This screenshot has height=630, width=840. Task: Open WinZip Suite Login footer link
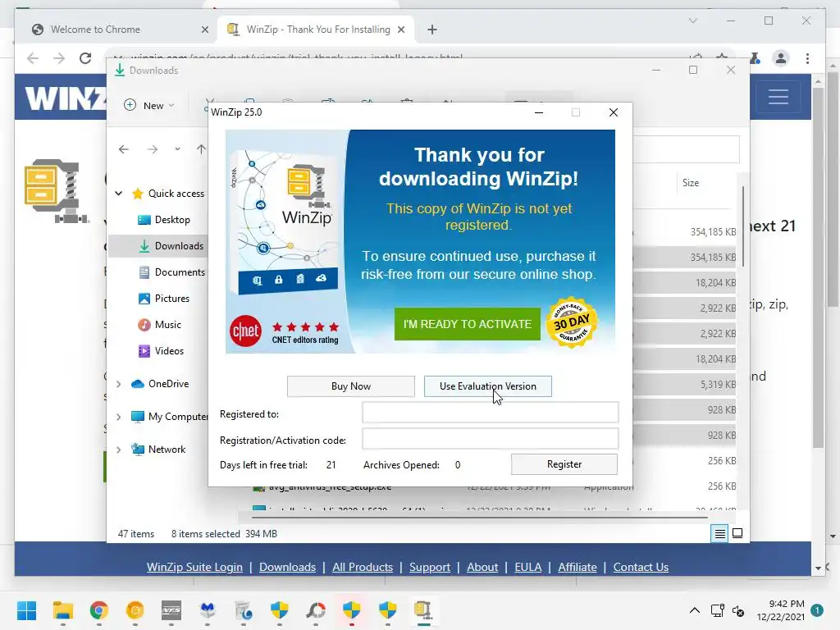tap(194, 567)
